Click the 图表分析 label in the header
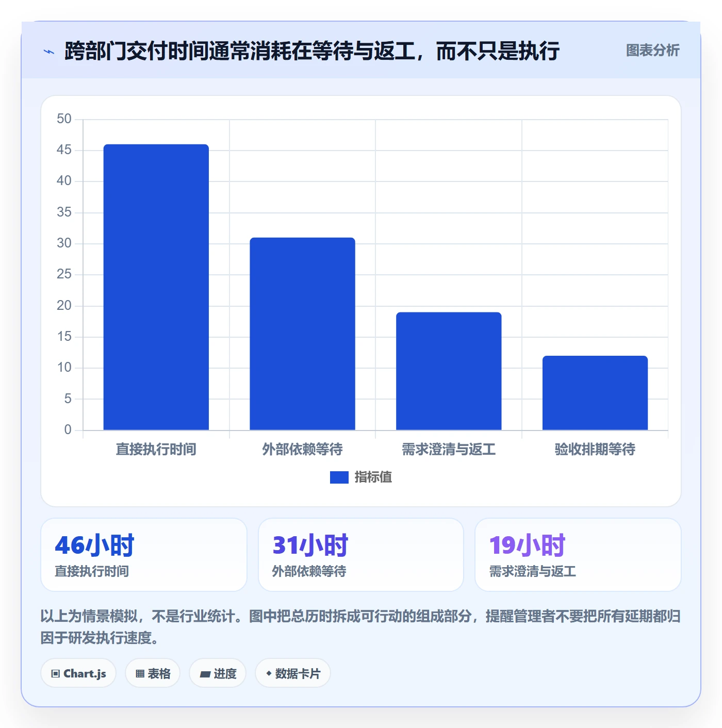The image size is (722, 728). 652,51
